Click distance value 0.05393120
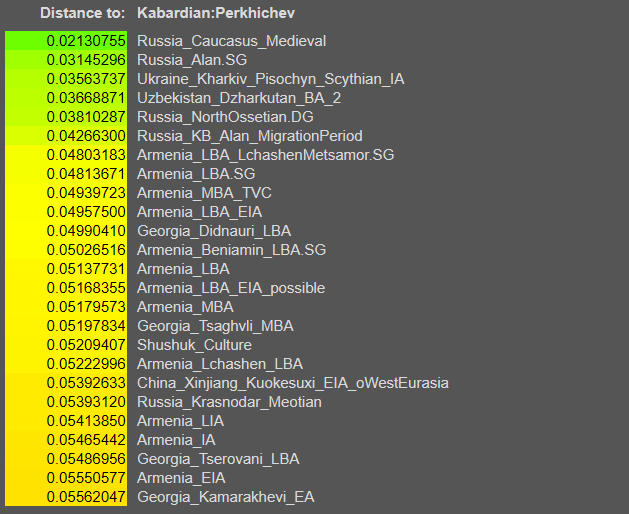Screen dimensions: 629x514 (x=86, y=402)
